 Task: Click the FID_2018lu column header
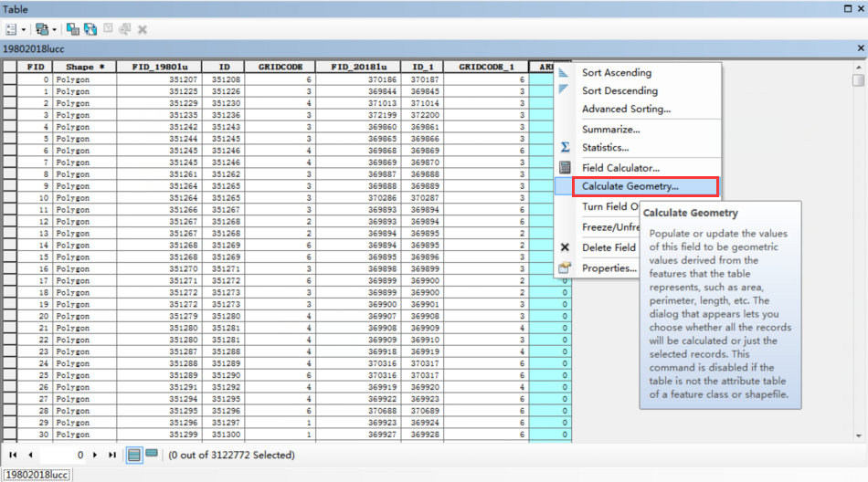tap(359, 67)
